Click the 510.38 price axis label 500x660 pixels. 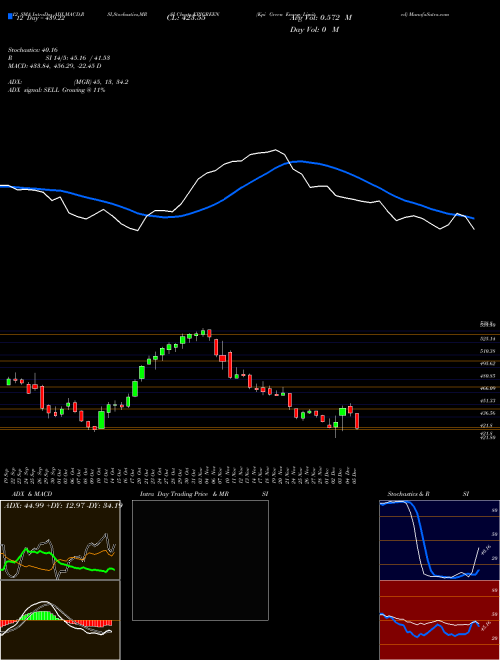click(489, 351)
